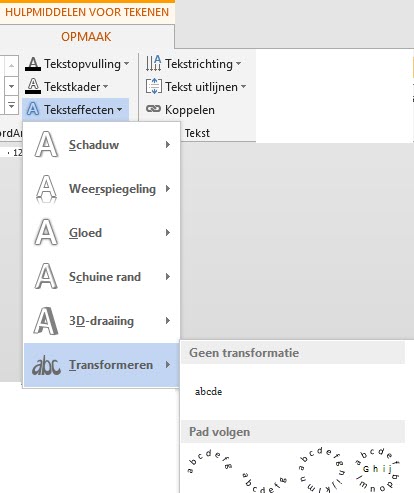Expand the Tekst uitlijnen dropdown arrow
The image size is (414, 493).
[244, 87]
